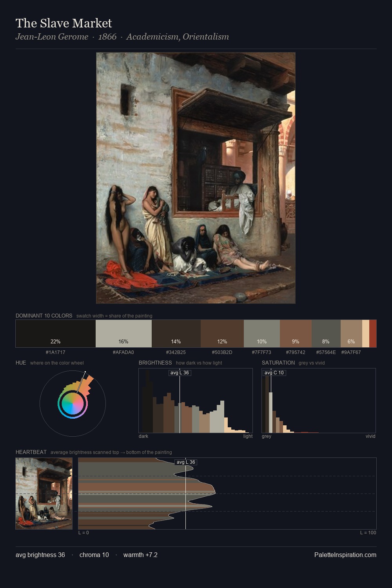Click footer text "avg brightness 36"

[x=40, y=555]
